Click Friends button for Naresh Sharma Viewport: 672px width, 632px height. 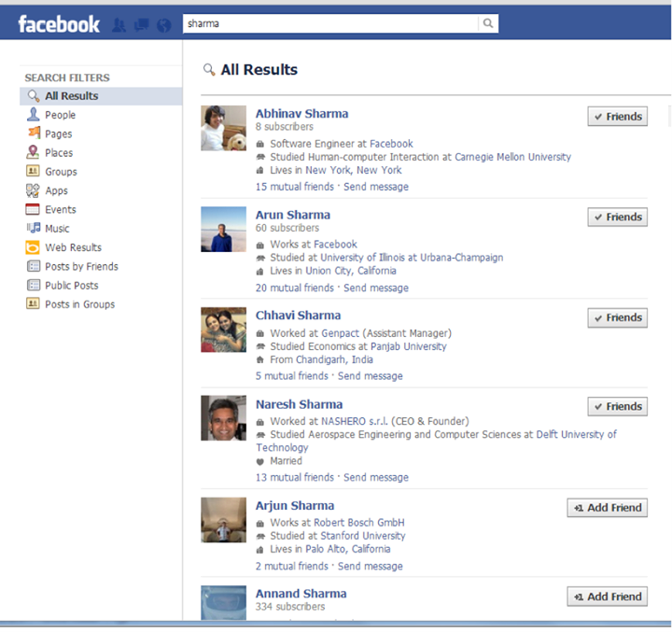click(x=617, y=406)
